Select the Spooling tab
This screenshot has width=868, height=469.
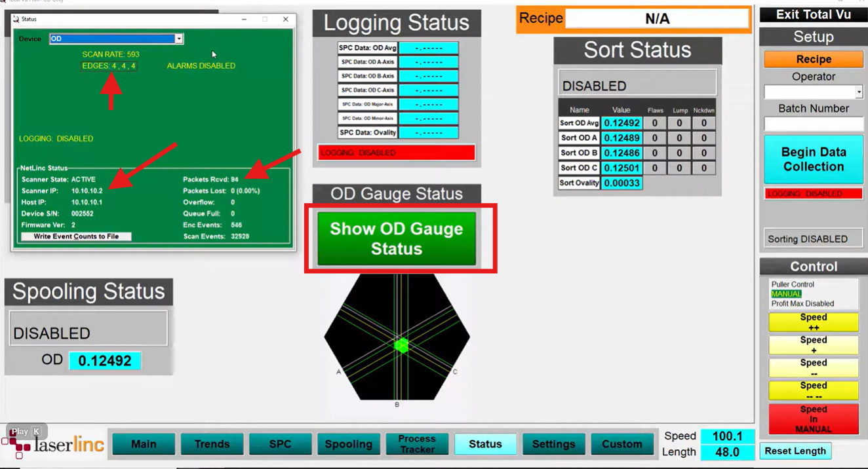(348, 444)
